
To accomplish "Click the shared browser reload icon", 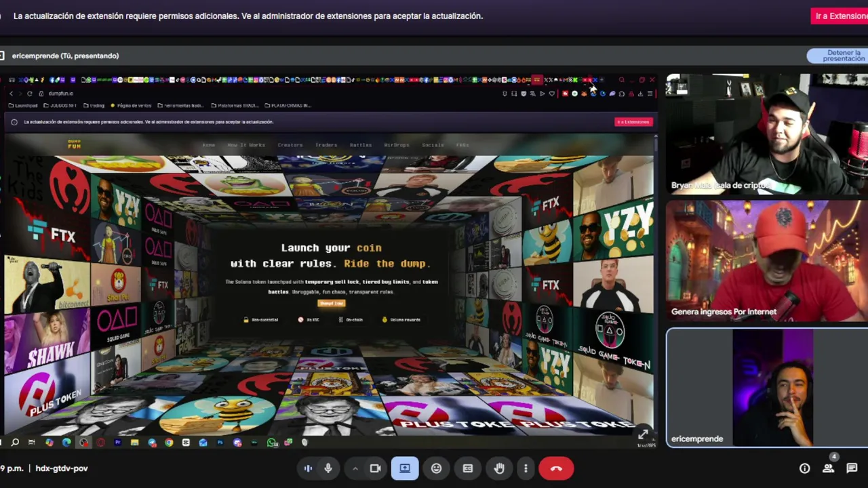I will (x=29, y=94).
